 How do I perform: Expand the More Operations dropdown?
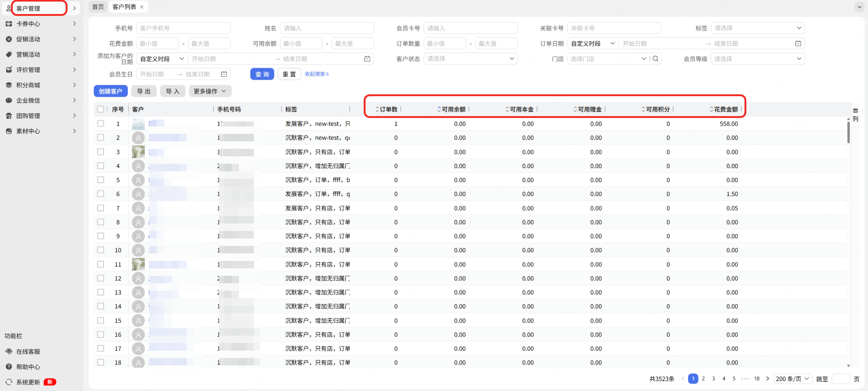[210, 91]
